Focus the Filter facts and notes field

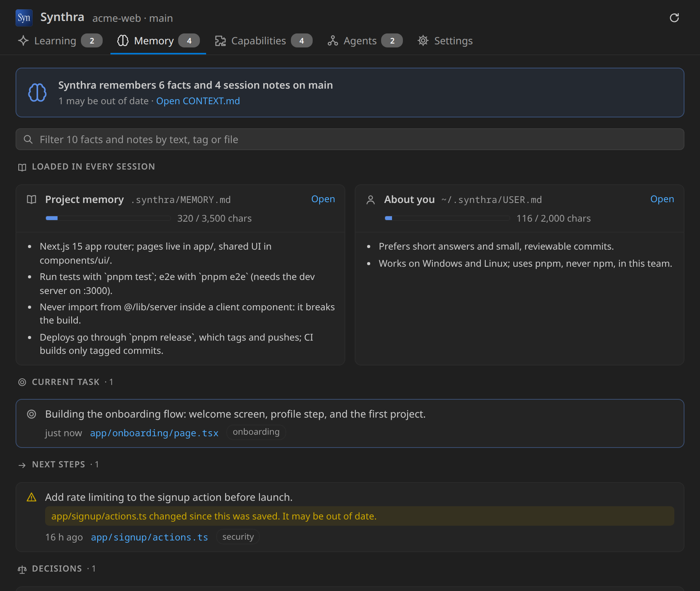350,139
